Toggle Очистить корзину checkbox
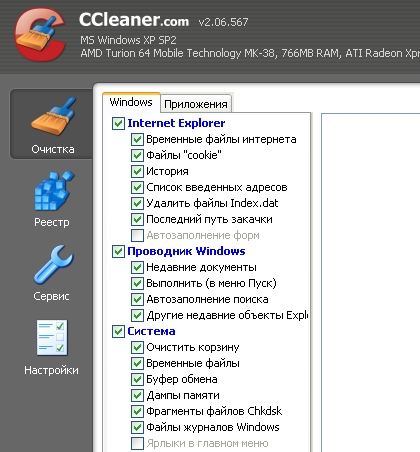 tap(137, 347)
